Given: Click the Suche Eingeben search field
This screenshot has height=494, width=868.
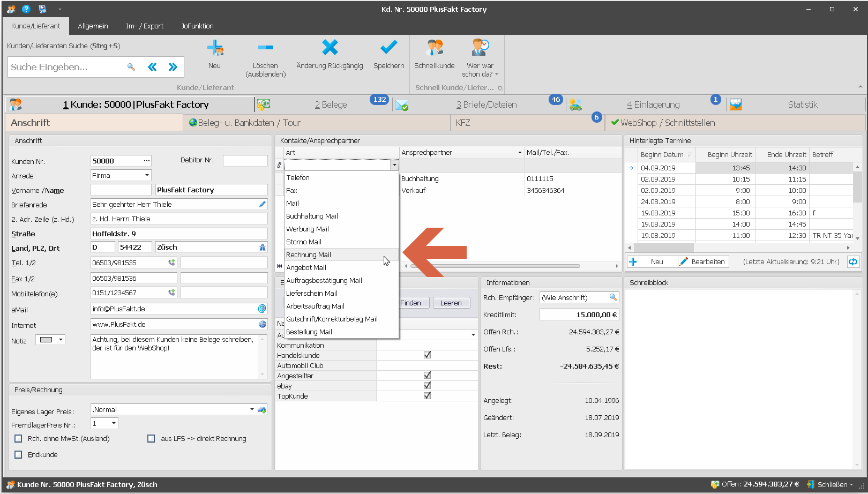Looking at the screenshot, I should [66, 67].
